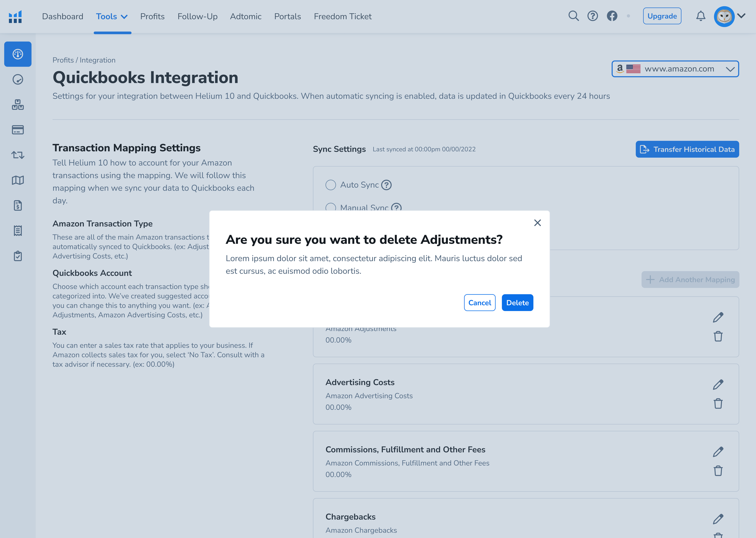756x538 pixels.
Task: Delete the Commissions, Fulfillment and Other Fees mapping
Action: tap(718, 471)
